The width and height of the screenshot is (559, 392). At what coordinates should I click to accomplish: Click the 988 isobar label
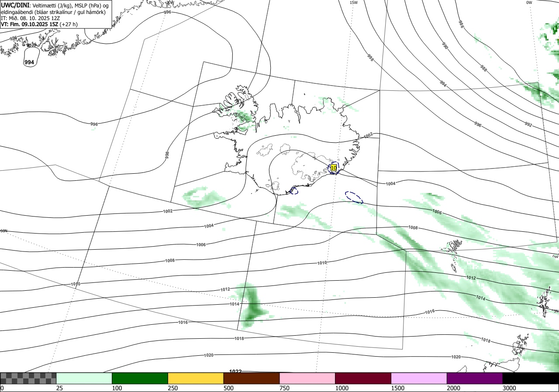point(483,69)
